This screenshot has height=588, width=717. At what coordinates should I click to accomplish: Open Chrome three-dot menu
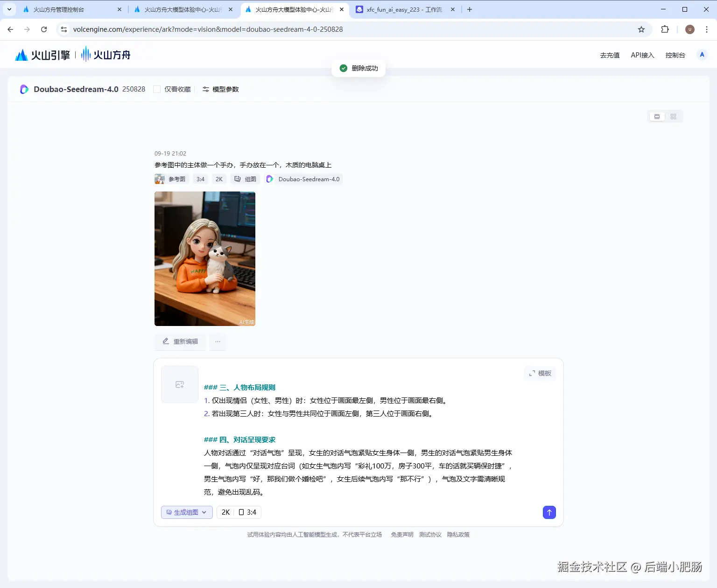click(707, 29)
